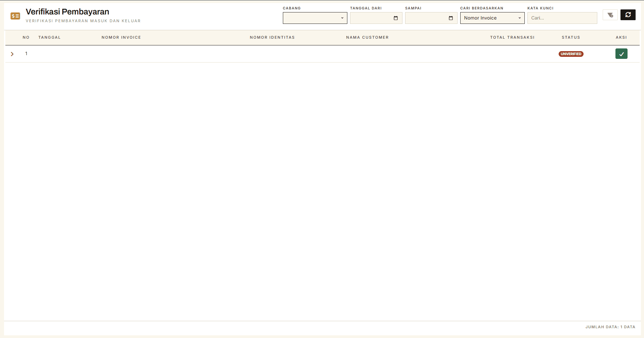This screenshot has height=338, width=644.
Task: Click the Aksi column header
Action: pos(621,37)
